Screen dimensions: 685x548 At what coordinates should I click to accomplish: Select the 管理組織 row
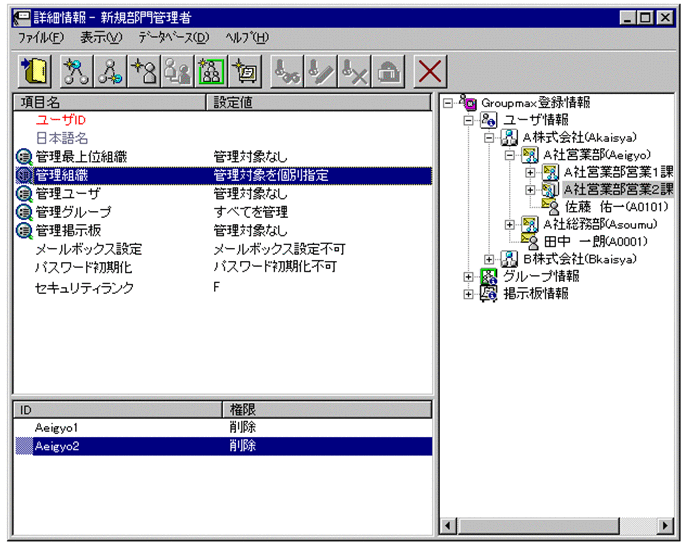(x=223, y=175)
